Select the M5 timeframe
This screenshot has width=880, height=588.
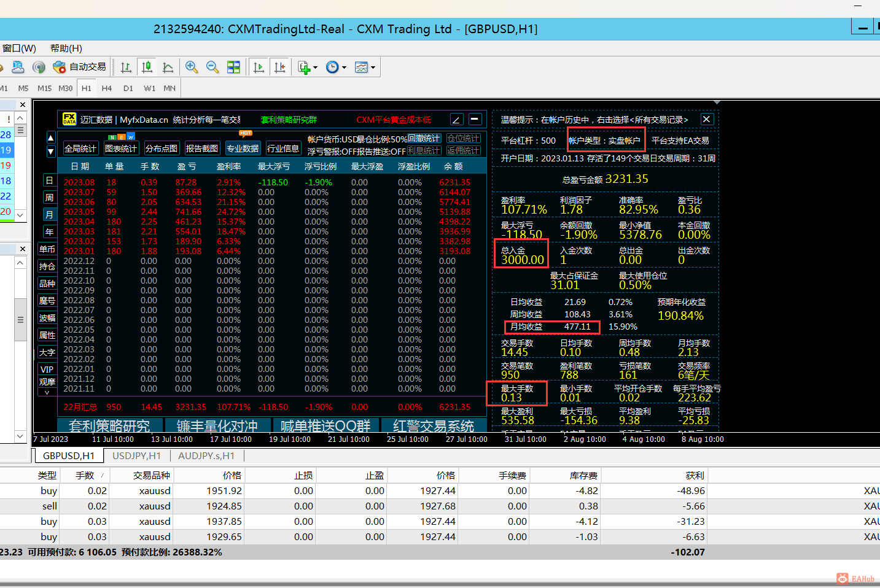23,88
